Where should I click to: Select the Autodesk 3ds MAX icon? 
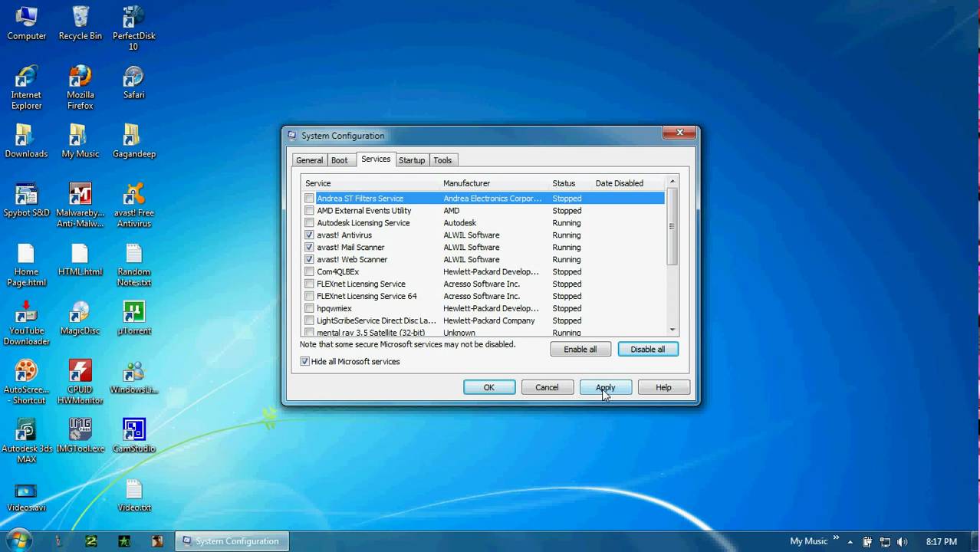coord(26,442)
